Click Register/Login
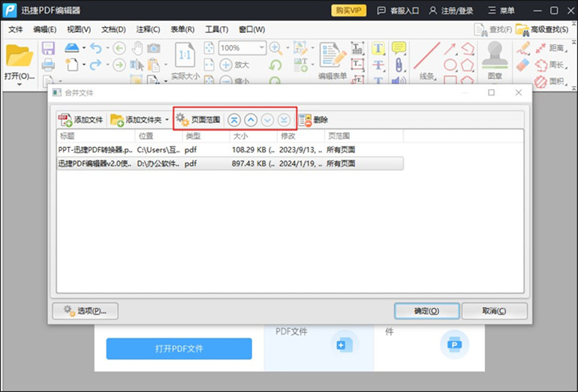The image size is (578, 392). pyautogui.click(x=451, y=11)
